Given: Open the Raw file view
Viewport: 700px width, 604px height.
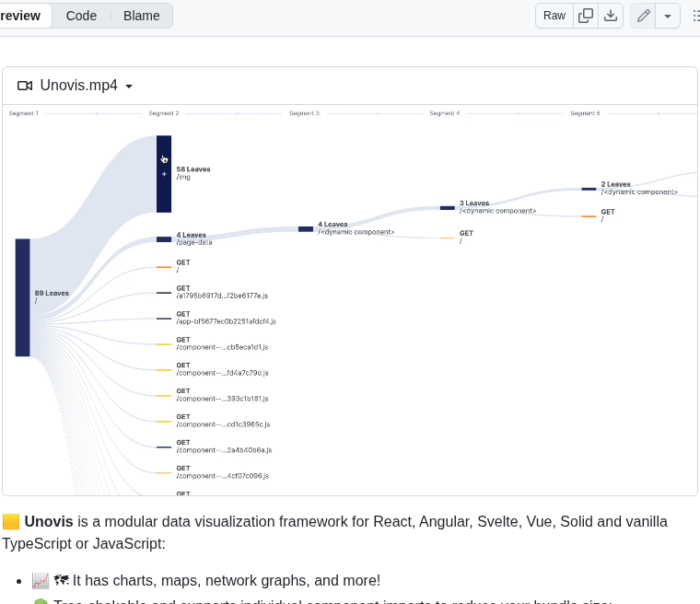Looking at the screenshot, I should [x=554, y=16].
